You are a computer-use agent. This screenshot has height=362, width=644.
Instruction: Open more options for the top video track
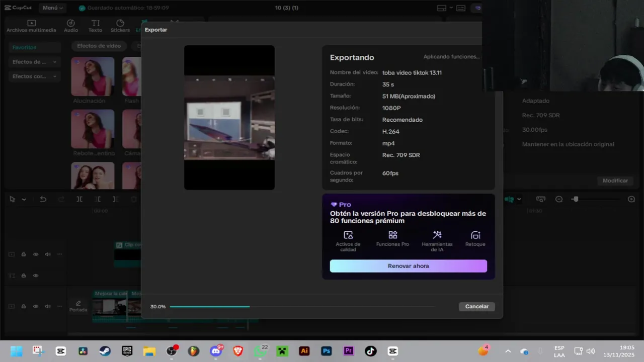(60, 254)
